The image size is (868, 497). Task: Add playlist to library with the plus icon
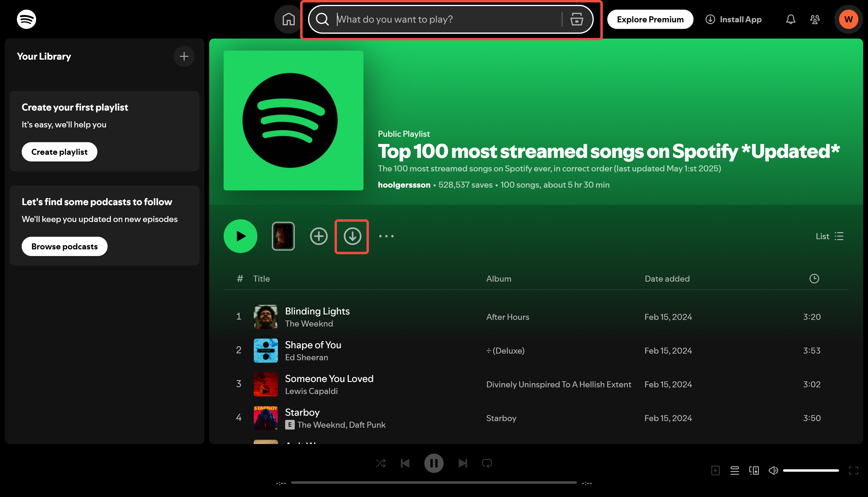point(319,236)
